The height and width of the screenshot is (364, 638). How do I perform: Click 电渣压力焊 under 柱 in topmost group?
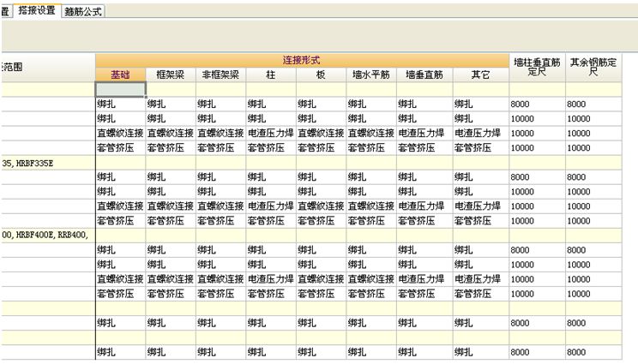(x=271, y=133)
